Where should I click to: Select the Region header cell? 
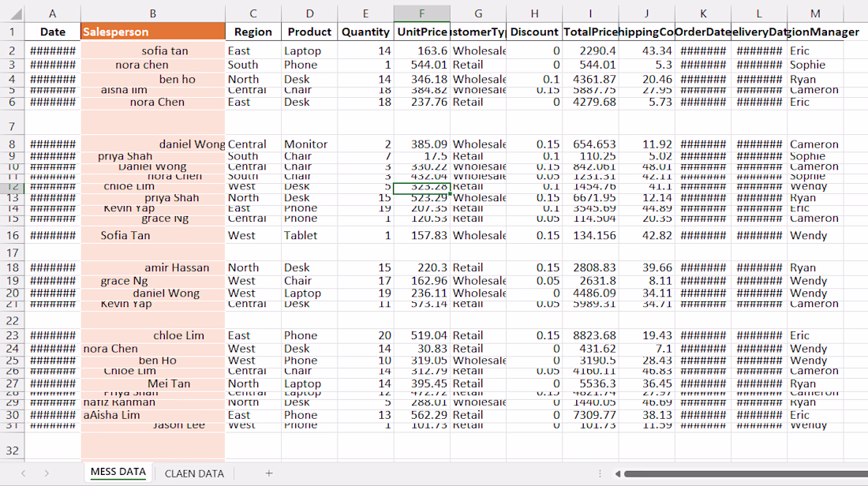pyautogui.click(x=253, y=32)
